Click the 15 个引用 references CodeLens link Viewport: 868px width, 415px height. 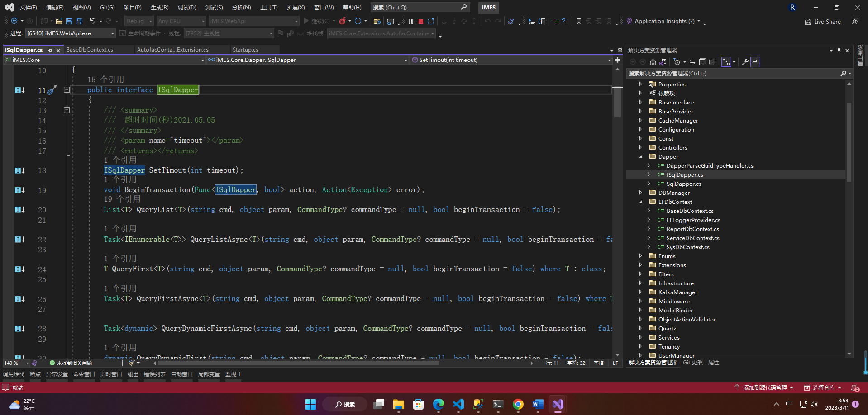tap(105, 80)
